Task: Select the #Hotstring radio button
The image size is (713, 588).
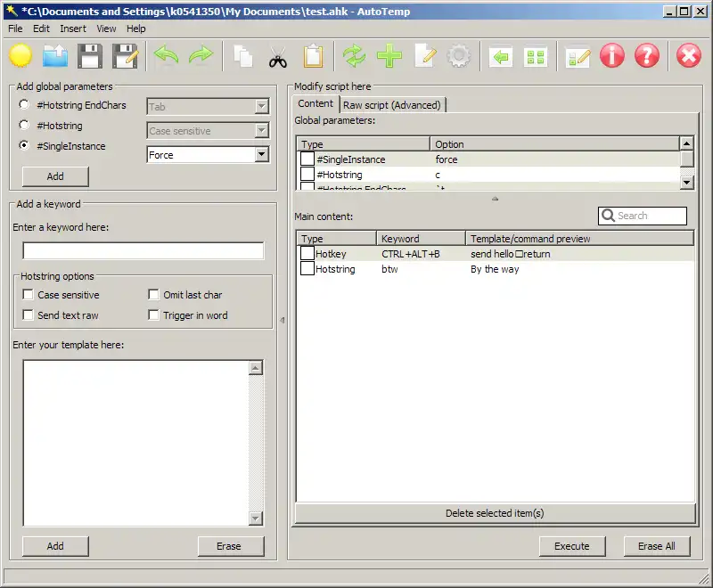Action: click(24, 125)
